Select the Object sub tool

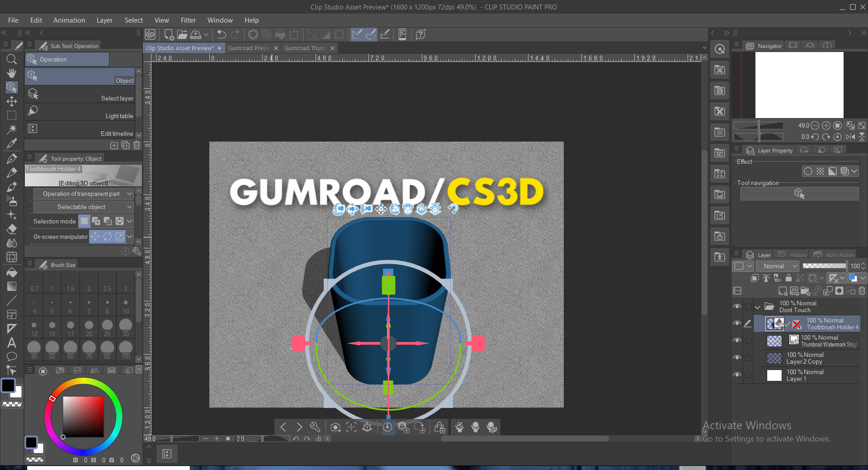tap(80, 76)
